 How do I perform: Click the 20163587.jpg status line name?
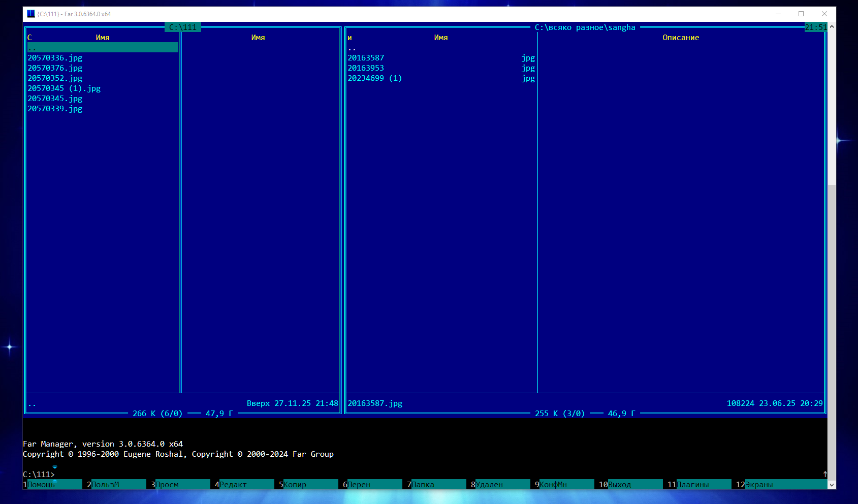[x=375, y=403]
